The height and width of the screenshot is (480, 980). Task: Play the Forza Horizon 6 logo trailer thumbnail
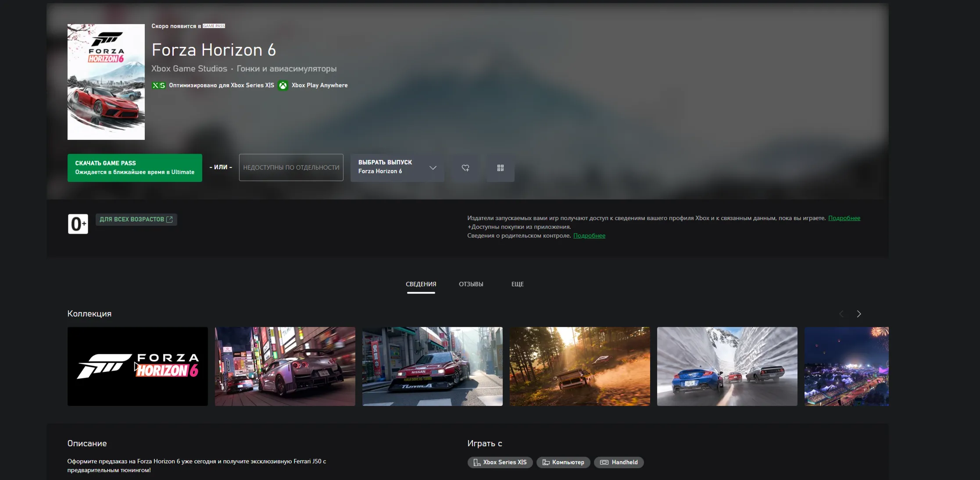pos(138,366)
